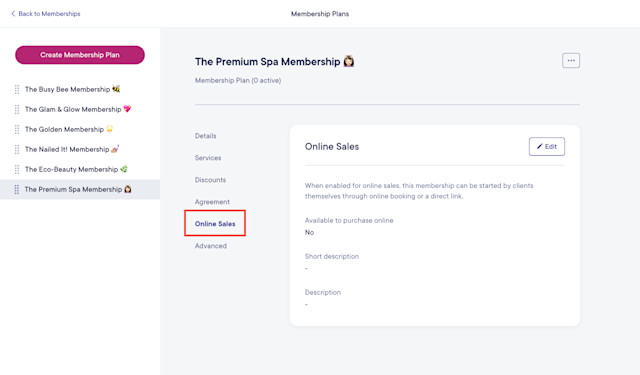Open the Discounts section
This screenshot has height=375, width=640.
tap(210, 180)
